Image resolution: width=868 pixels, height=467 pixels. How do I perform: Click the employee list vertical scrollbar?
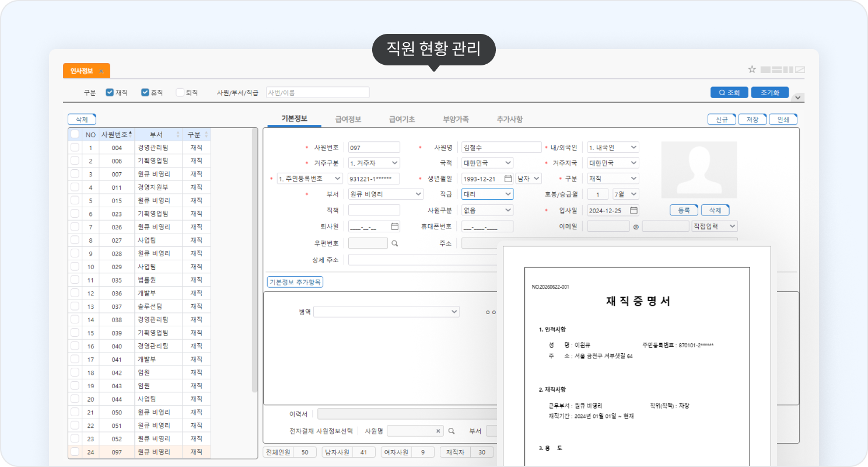[x=254, y=260]
